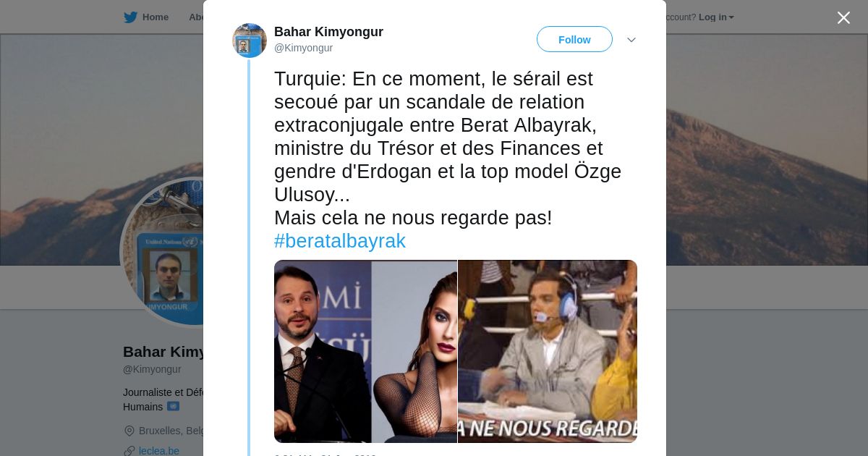
Task: Click the Twitter bird Home icon
Action: (130, 17)
